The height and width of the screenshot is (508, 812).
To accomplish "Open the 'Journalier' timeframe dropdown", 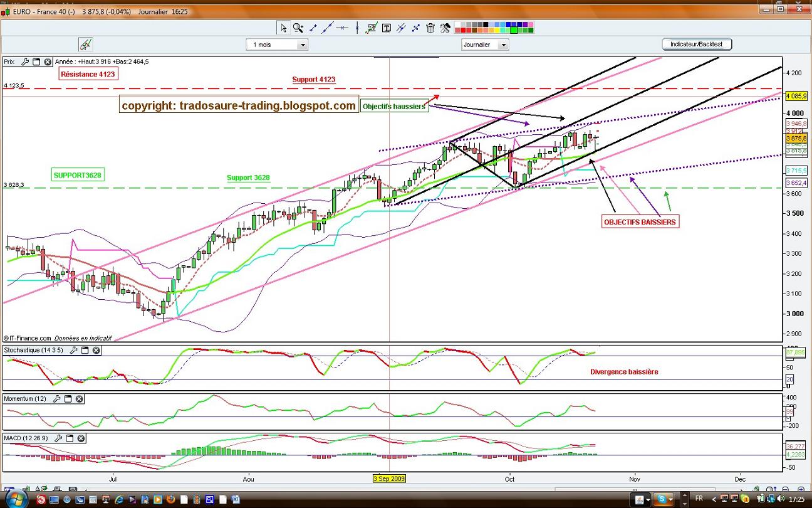I will coord(485,45).
